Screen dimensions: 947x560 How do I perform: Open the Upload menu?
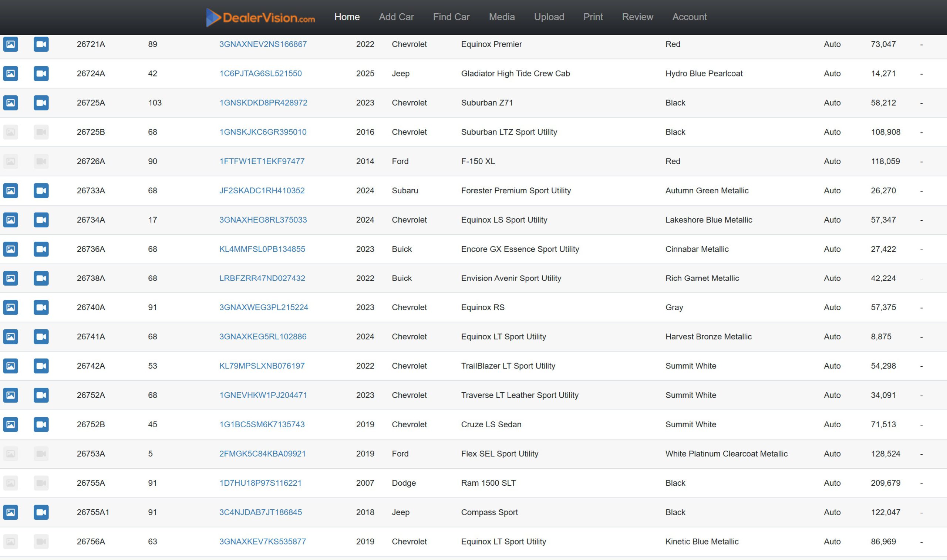549,17
